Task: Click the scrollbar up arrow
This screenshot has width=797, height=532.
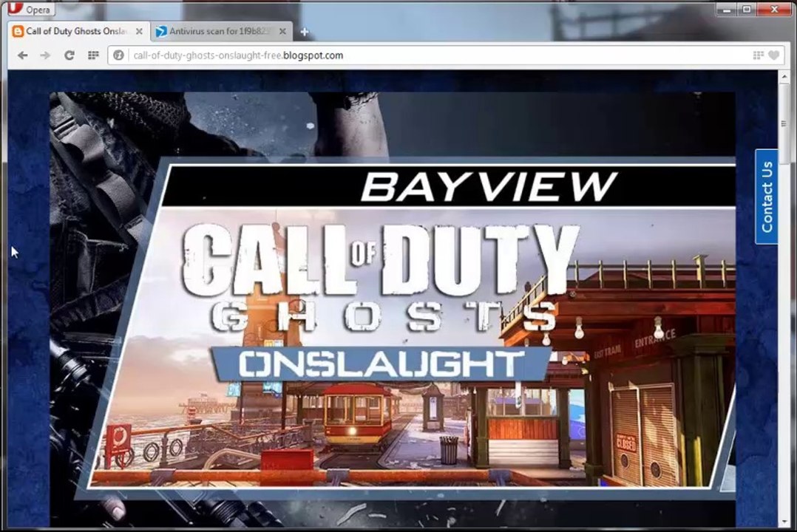Action: click(784, 78)
